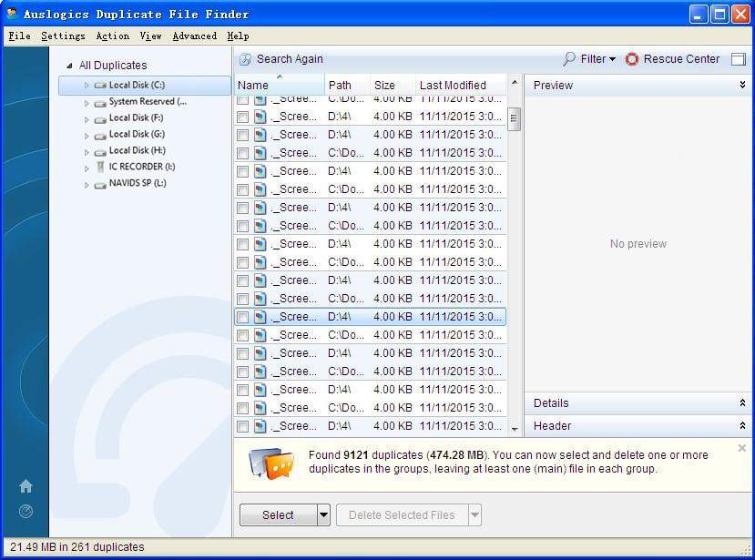Open the Select button dropdown arrow
The height and width of the screenshot is (560, 755).
click(x=323, y=514)
